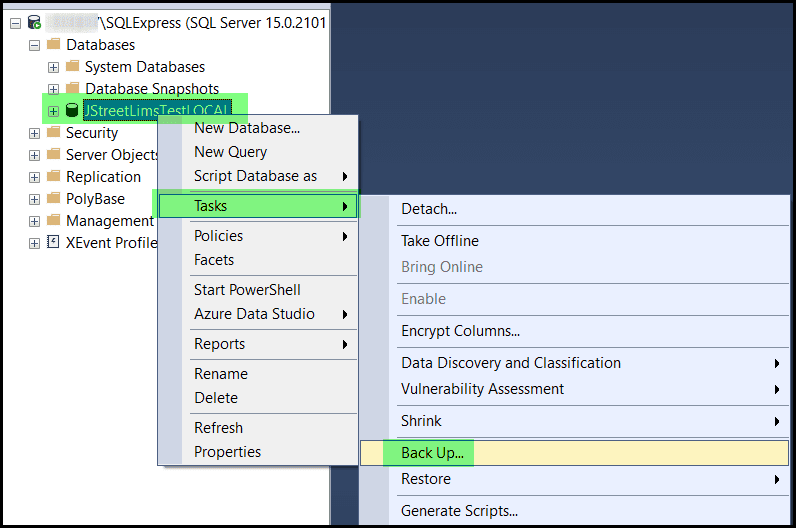Screen dimensions: 796x528
Task: Choose Take Offline in Tasks submenu
Action: click(575, 241)
